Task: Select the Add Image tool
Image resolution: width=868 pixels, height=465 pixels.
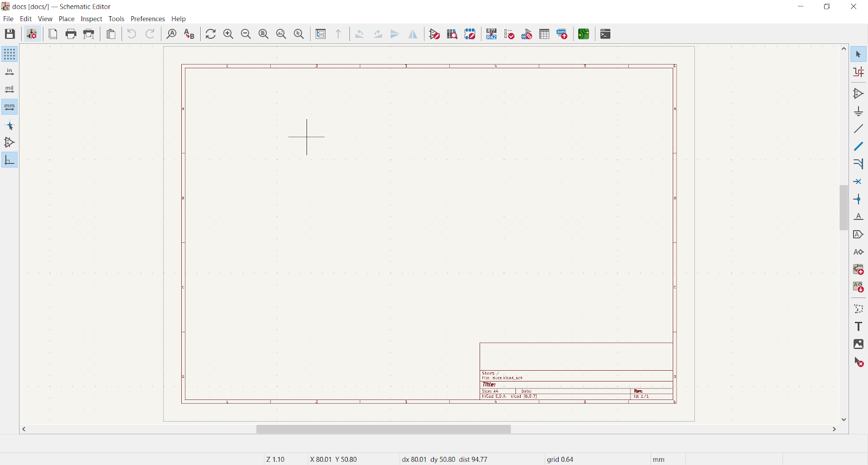Action: click(858, 344)
